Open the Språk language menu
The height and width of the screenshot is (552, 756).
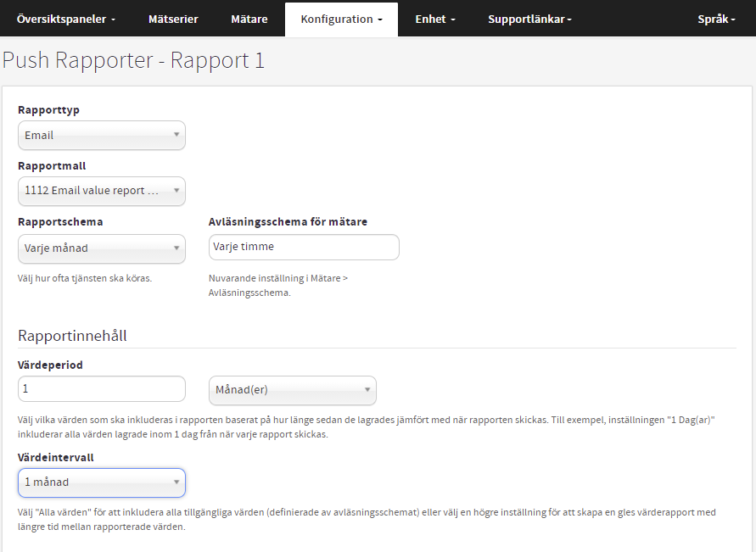coord(716,19)
